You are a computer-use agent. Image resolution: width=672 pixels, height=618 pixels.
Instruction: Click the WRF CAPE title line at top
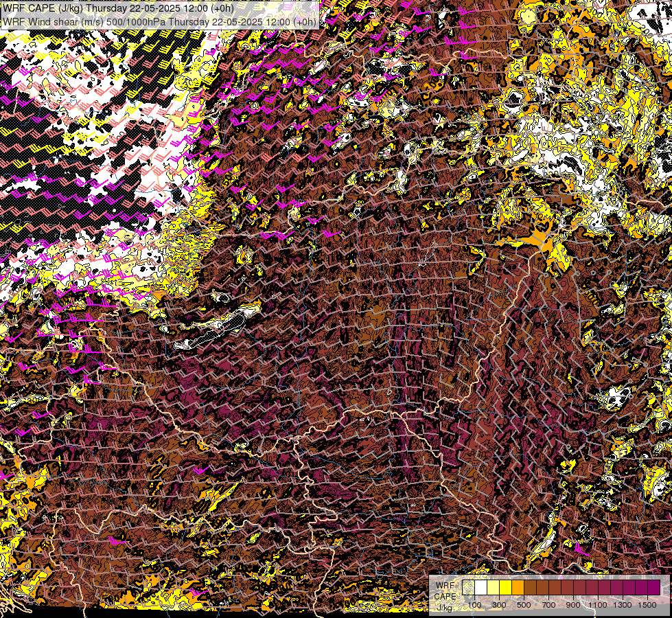(x=118, y=8)
